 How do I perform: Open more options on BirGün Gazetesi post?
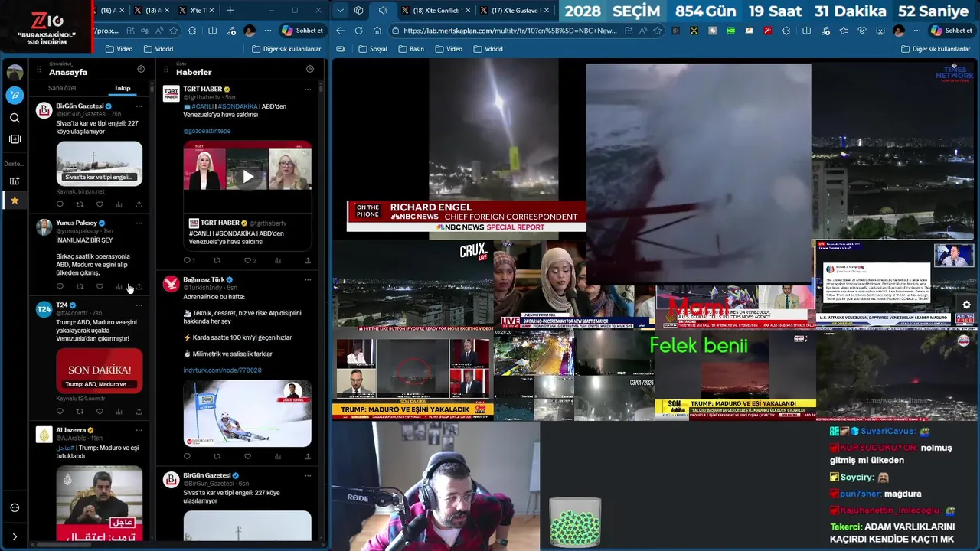click(139, 106)
